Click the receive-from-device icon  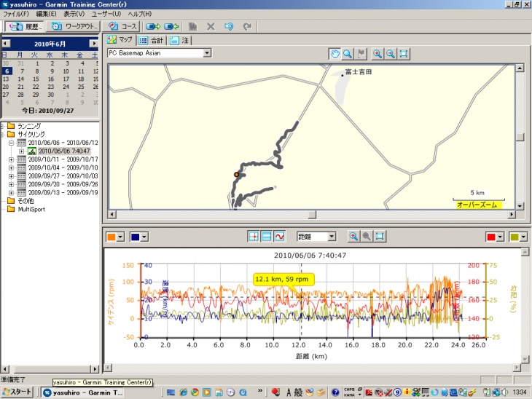171,26
